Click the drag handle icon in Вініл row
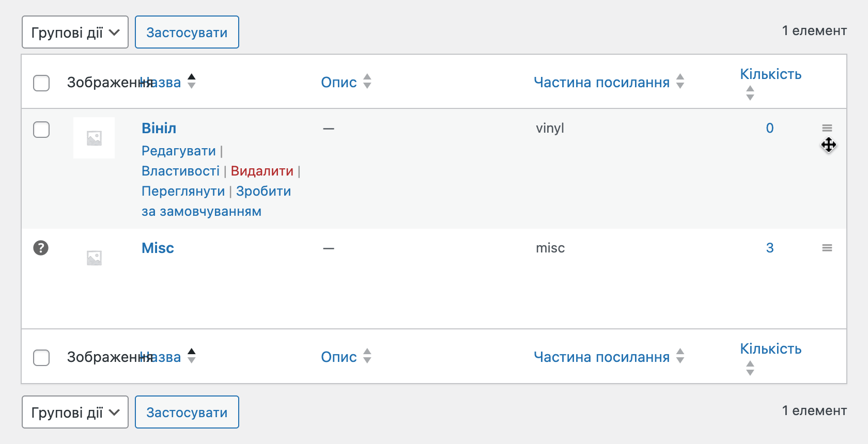 [x=827, y=128]
